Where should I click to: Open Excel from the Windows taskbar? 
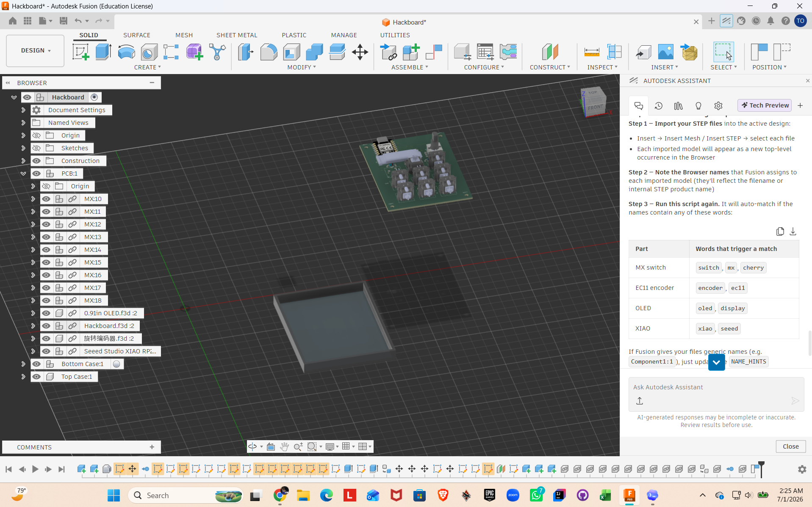coord(605,495)
